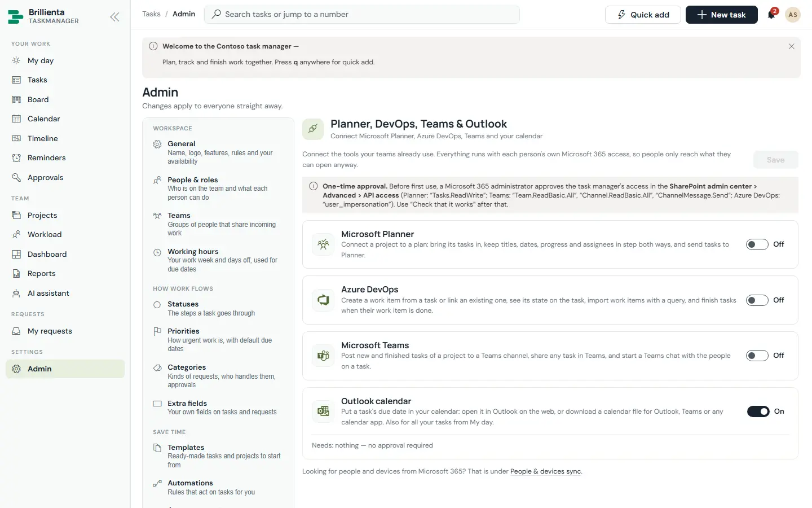Viewport: 812px width, 508px height.
Task: Open People & roles settings
Action: point(218,189)
